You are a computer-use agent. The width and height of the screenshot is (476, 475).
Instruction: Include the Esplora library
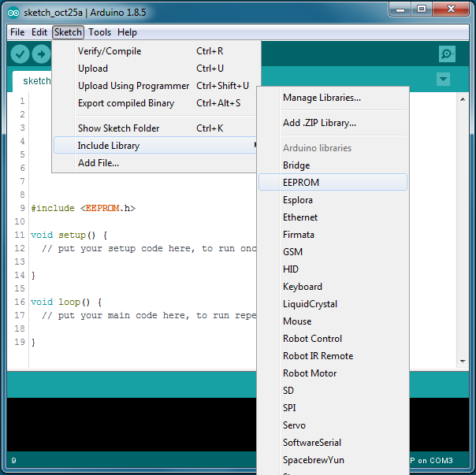coord(333,200)
